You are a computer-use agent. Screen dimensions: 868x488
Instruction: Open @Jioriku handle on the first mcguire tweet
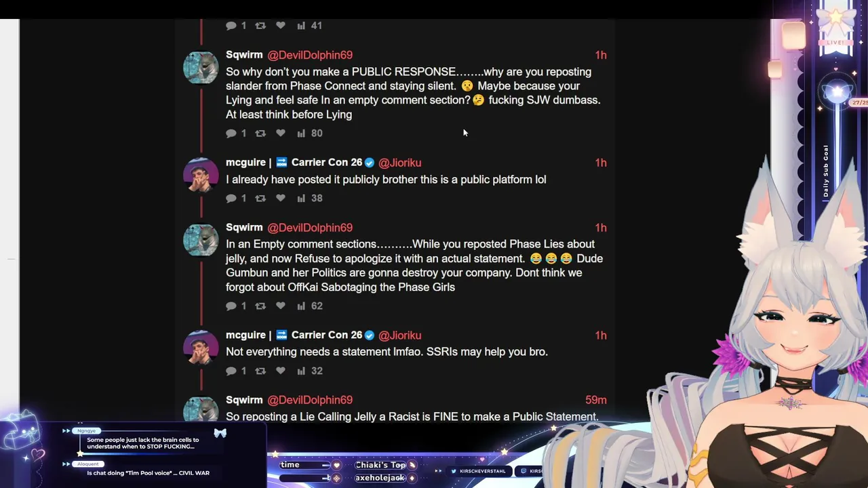(x=400, y=163)
